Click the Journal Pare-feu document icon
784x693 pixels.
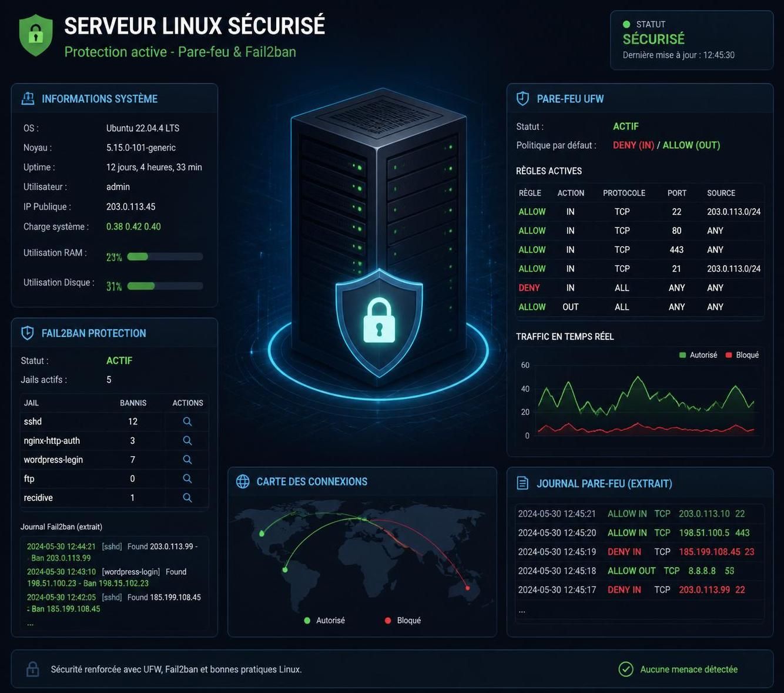click(522, 483)
